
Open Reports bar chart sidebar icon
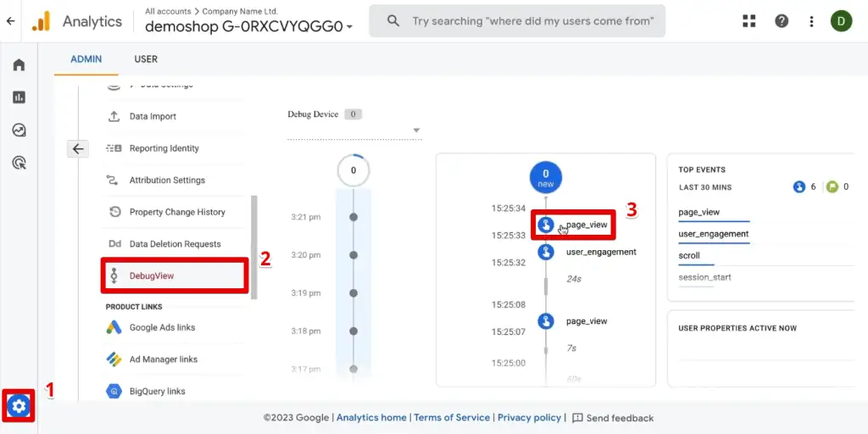[19, 97]
